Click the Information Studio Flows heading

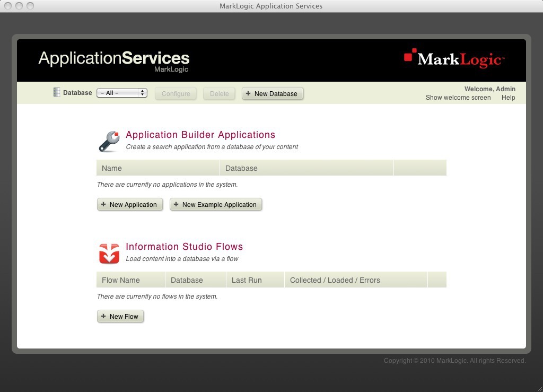(184, 247)
